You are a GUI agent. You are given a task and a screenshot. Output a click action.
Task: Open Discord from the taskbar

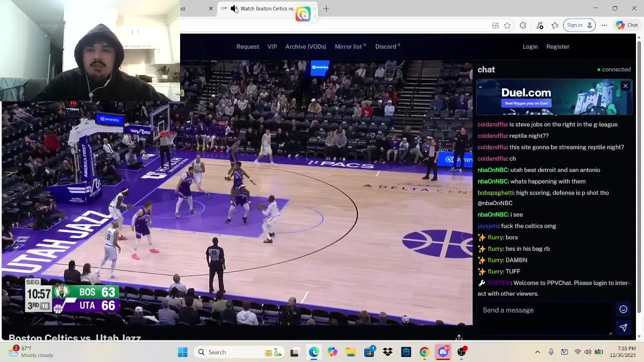[x=443, y=352]
